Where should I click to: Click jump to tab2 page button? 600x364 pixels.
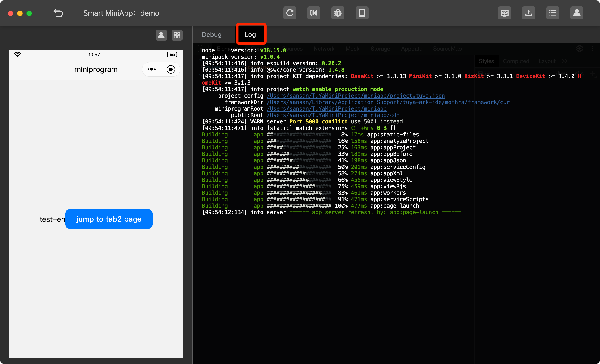[x=109, y=219]
